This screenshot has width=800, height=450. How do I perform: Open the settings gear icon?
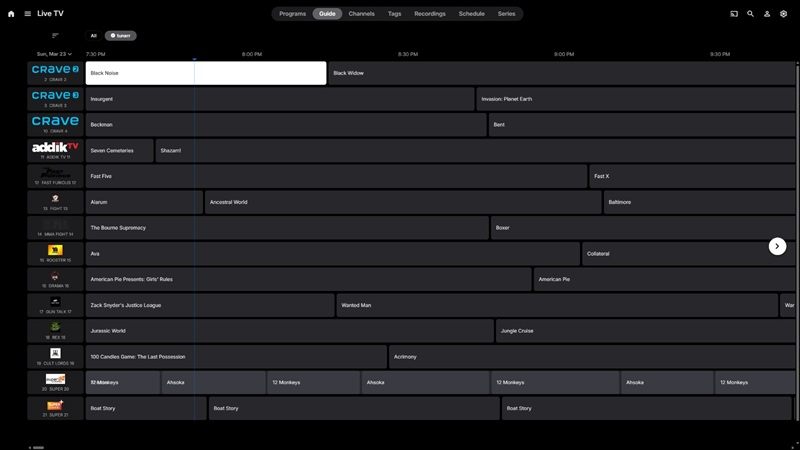click(783, 14)
